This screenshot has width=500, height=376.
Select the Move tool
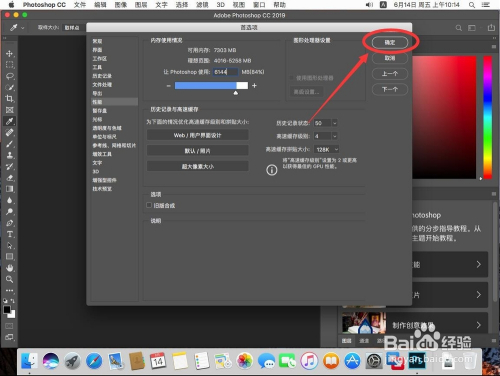pyautogui.click(x=10, y=53)
